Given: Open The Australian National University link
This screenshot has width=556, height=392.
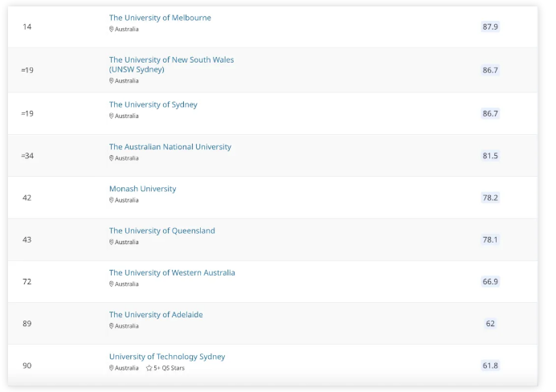Looking at the screenshot, I should [170, 147].
